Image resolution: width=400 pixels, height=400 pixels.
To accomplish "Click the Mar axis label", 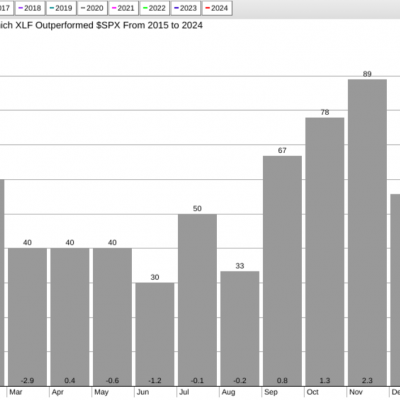I will coord(16,392).
